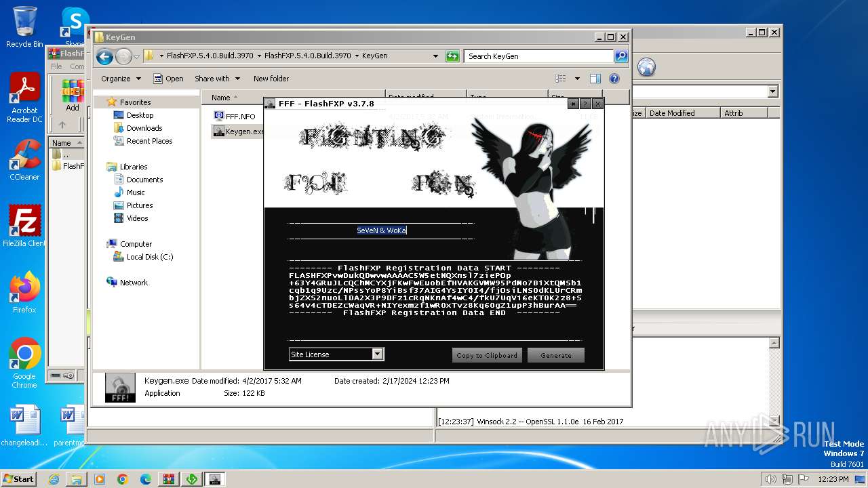Open Google Chrome desktop shortcut
Viewport: 868px width, 488px height.
coord(24,363)
